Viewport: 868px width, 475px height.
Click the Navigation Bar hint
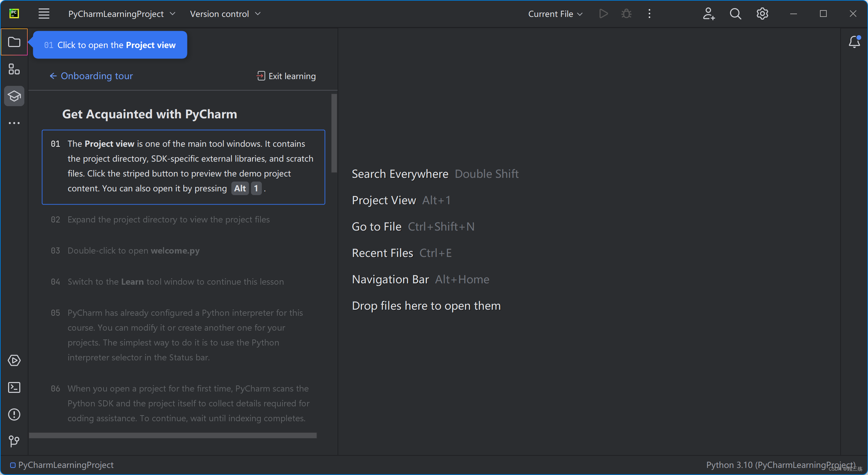tap(420, 279)
